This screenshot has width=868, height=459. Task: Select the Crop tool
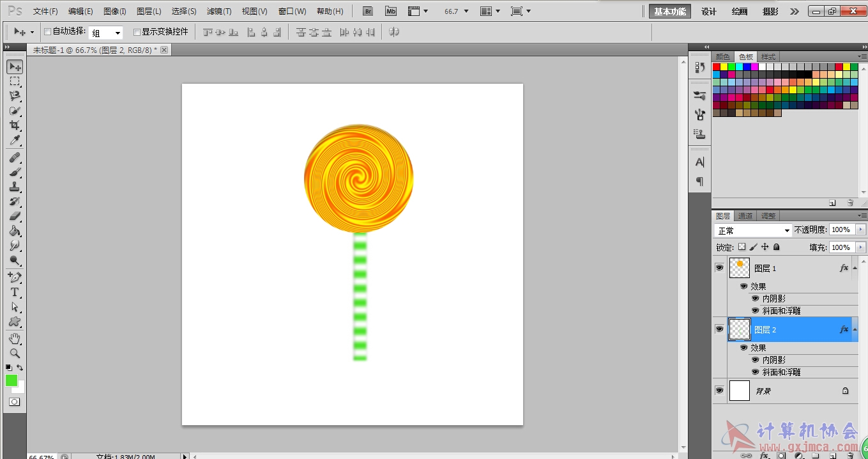point(15,125)
